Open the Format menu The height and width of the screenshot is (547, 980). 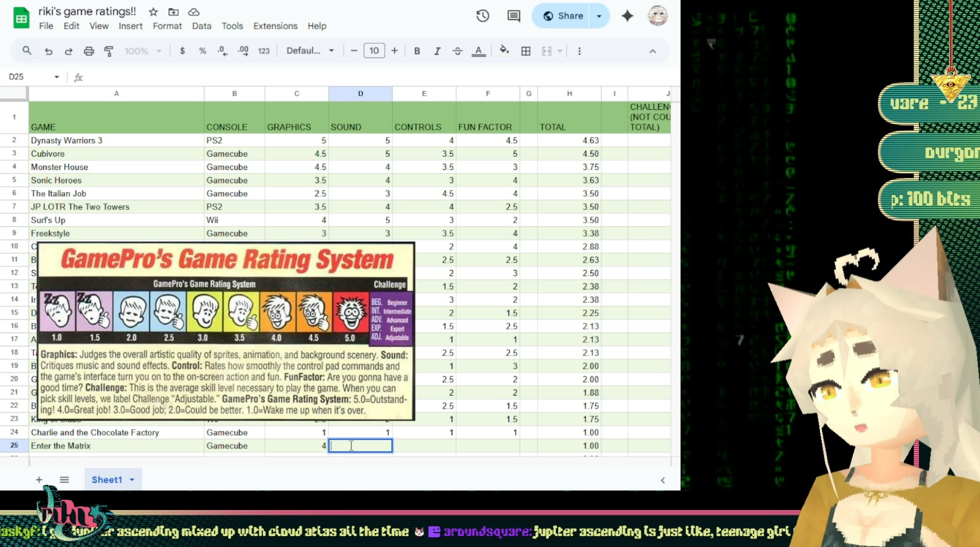[167, 26]
